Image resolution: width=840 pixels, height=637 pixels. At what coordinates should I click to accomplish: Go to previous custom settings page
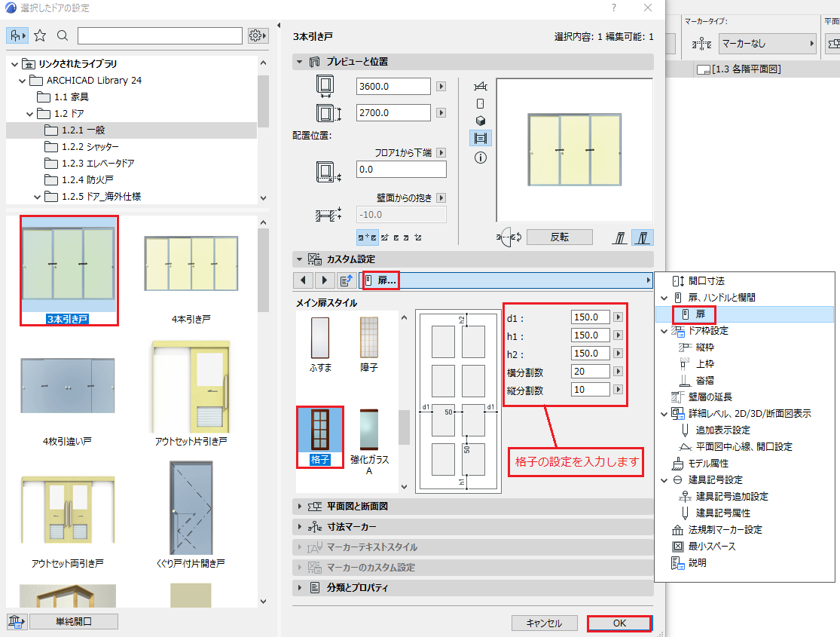(x=303, y=280)
